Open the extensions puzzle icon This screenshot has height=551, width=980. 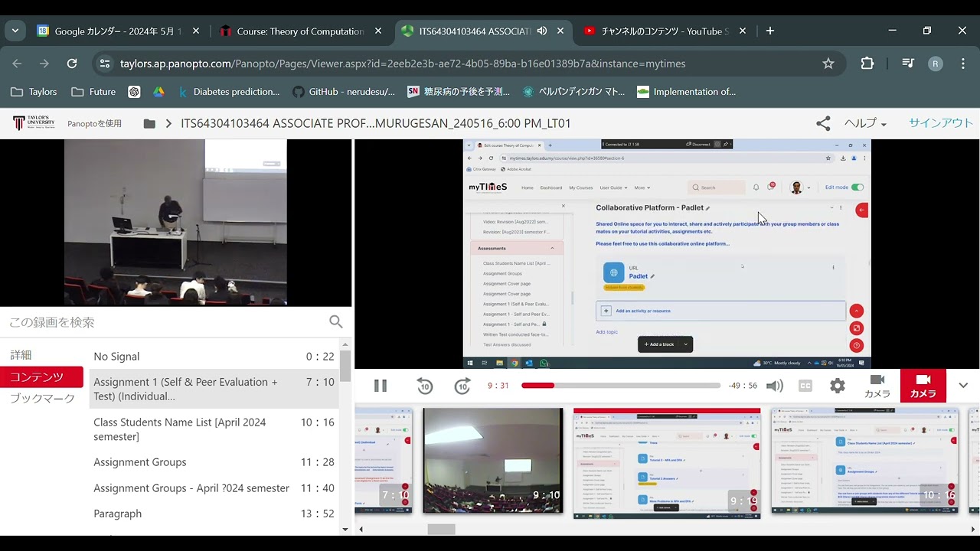click(867, 64)
